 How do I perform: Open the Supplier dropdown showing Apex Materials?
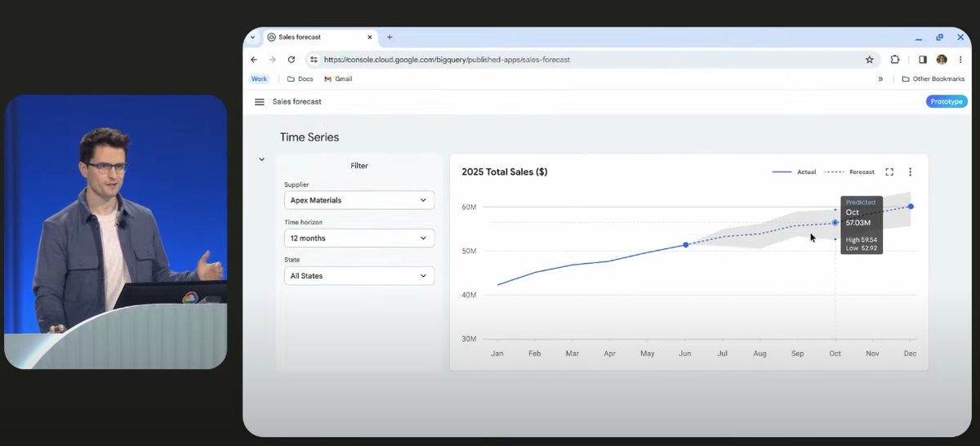pos(359,200)
